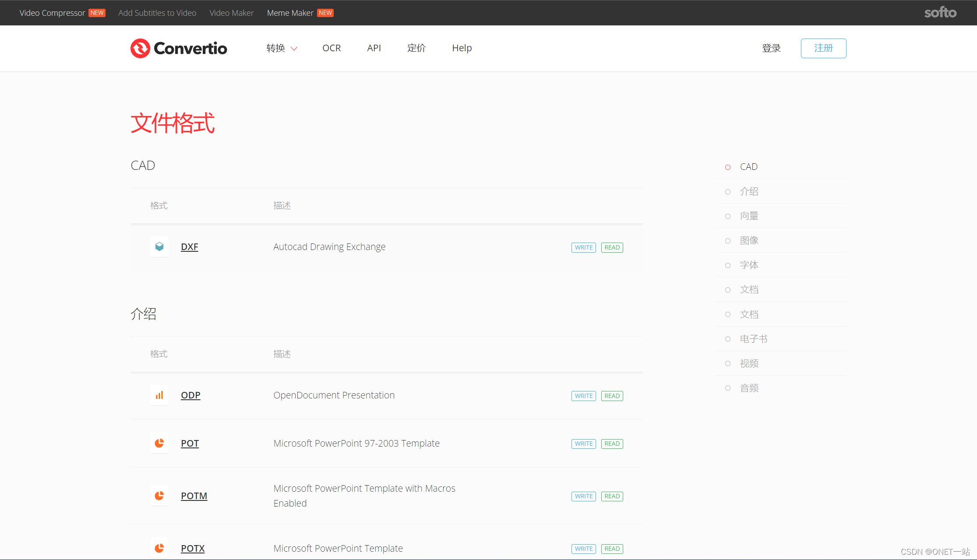Open Add Subtitles to Video
Image resolution: width=977 pixels, height=560 pixels.
coord(157,13)
